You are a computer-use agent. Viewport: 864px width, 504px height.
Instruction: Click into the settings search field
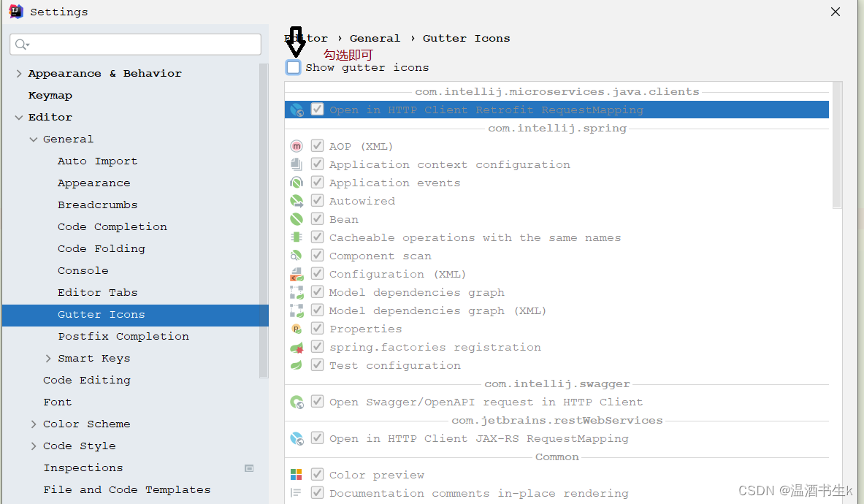[136, 44]
